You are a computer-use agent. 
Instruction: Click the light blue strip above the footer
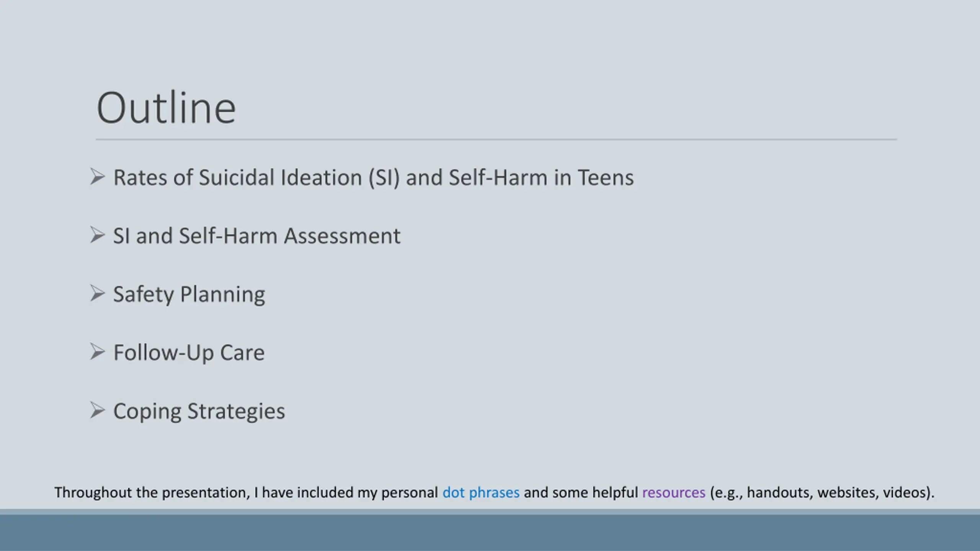click(490, 512)
